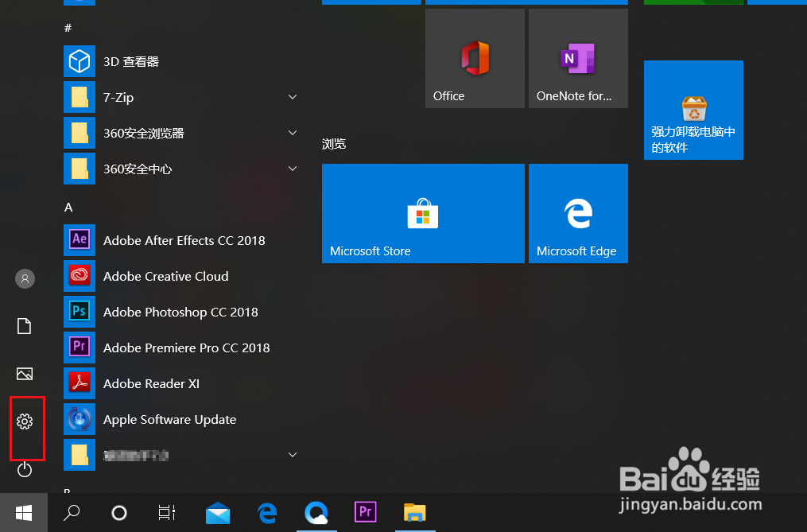Viewport: 807px width, 532px height.
Task: Click the Cortana circle on taskbar
Action: (x=119, y=512)
